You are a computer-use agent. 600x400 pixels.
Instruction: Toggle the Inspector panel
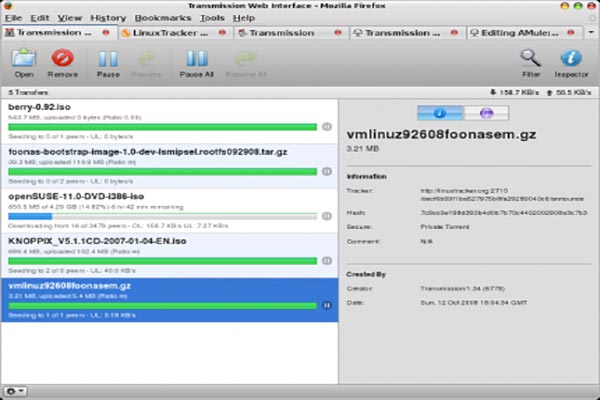pyautogui.click(x=571, y=63)
